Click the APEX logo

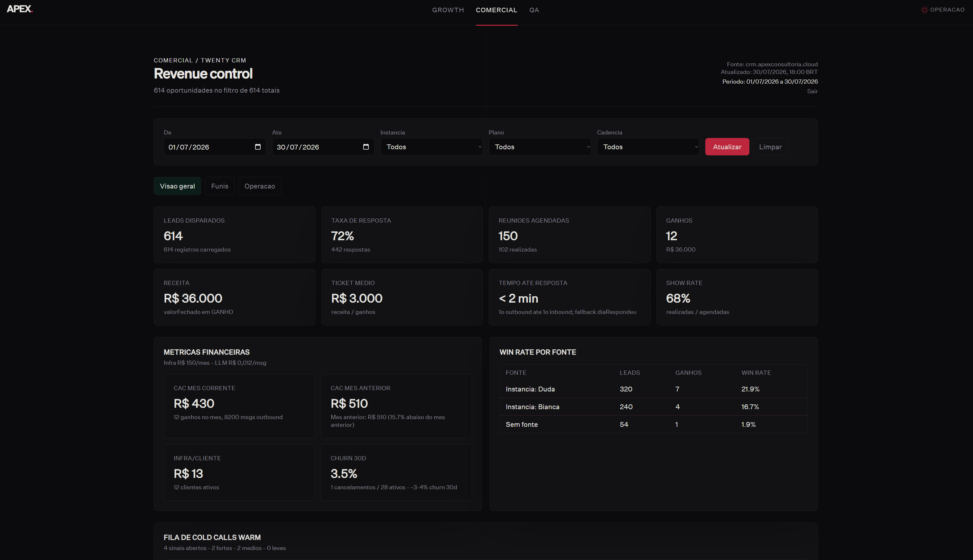[20, 9]
